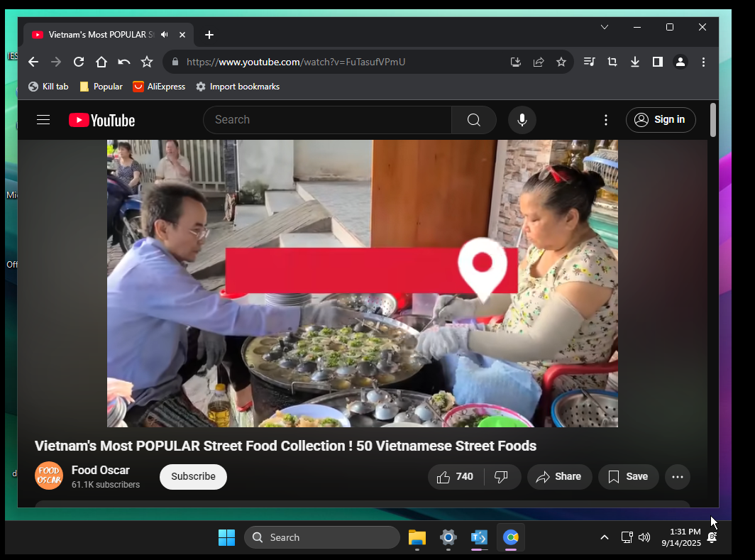Close the Vietnam's Most POPULAR tab

pyautogui.click(x=182, y=35)
